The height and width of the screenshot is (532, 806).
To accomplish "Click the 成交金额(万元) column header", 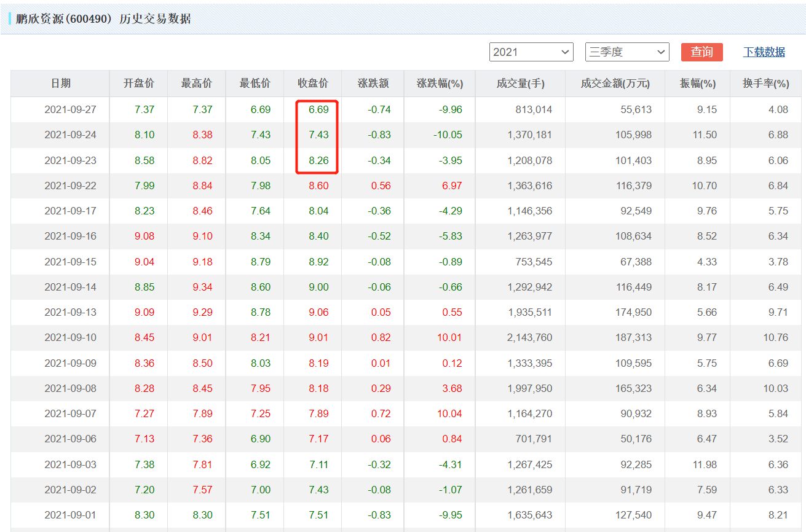I will pyautogui.click(x=615, y=84).
